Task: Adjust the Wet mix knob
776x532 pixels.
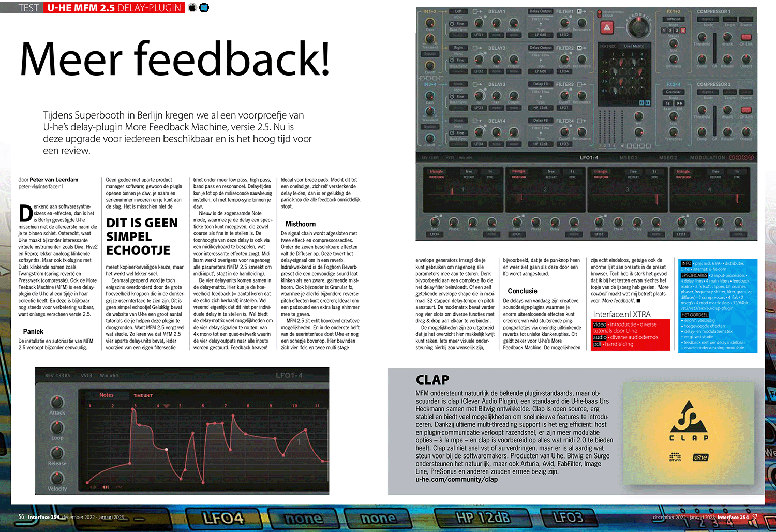Action: coord(638,116)
